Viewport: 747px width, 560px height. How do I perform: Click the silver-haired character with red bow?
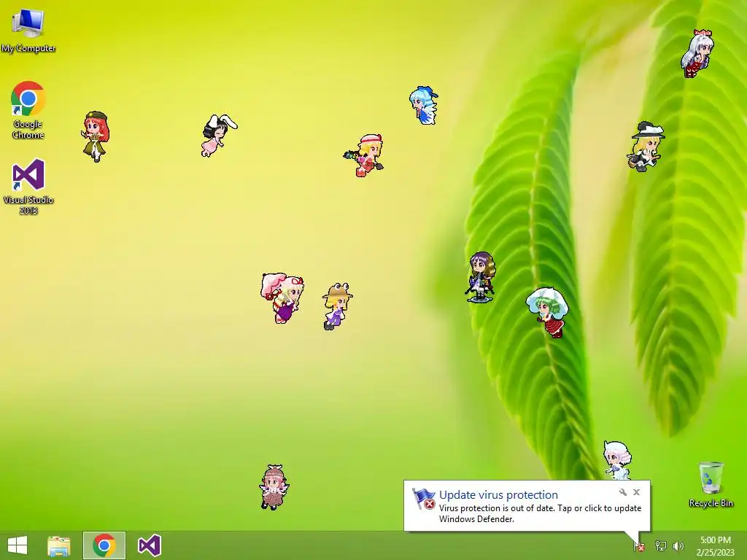697,53
